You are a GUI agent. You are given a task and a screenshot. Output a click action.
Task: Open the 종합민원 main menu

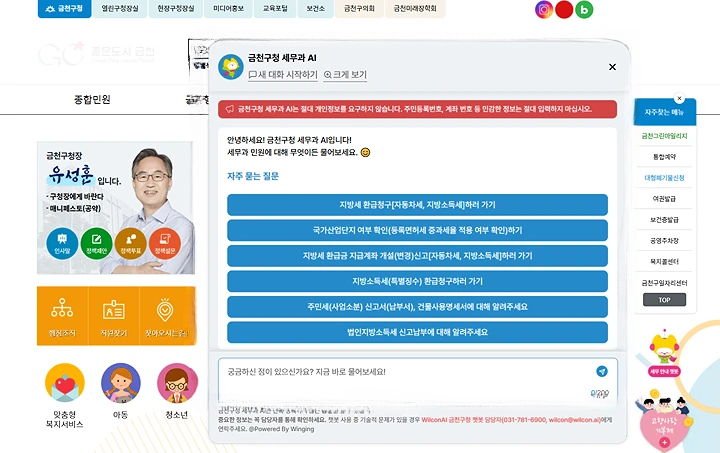[x=92, y=99]
